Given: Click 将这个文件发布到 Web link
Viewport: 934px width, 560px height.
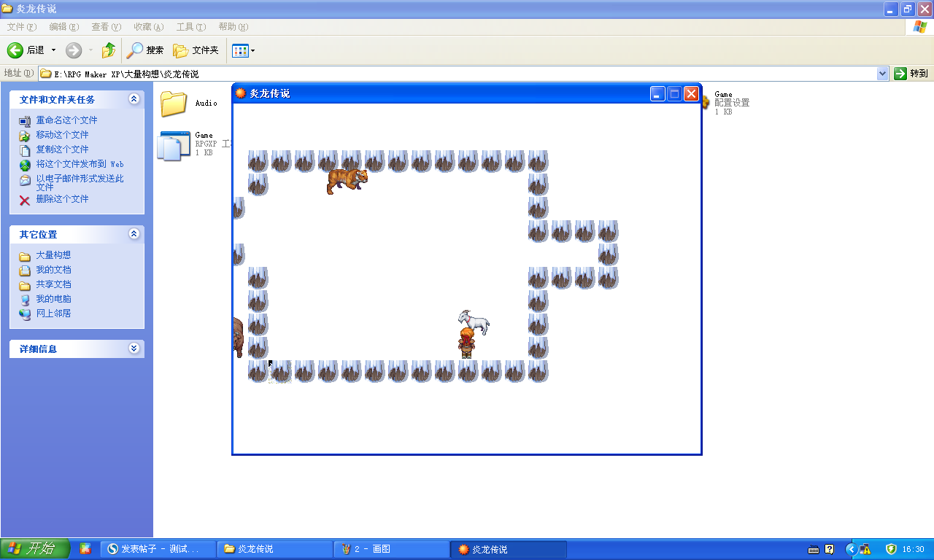Looking at the screenshot, I should (80, 164).
